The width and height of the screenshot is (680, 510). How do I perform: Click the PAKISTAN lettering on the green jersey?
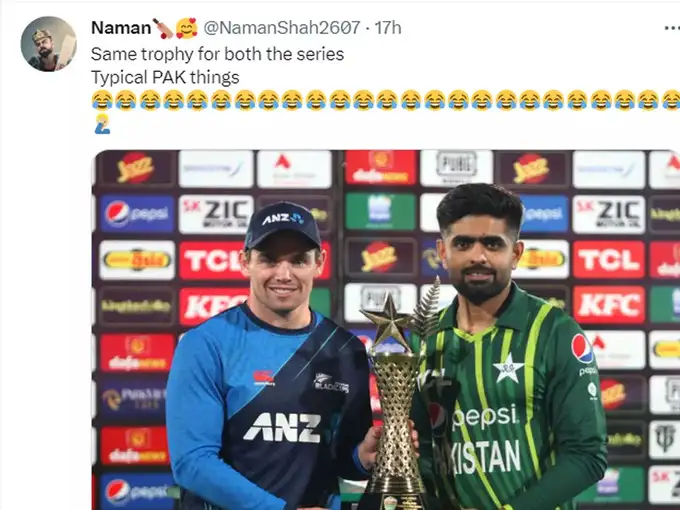pyautogui.click(x=478, y=459)
